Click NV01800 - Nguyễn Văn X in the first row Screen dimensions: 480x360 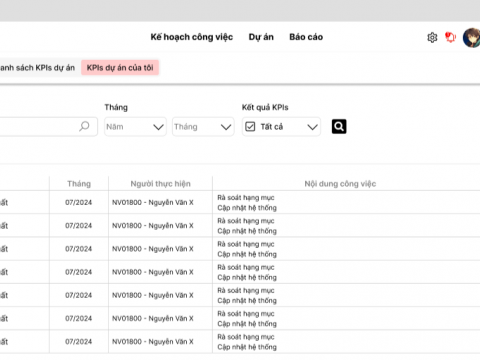click(x=153, y=202)
